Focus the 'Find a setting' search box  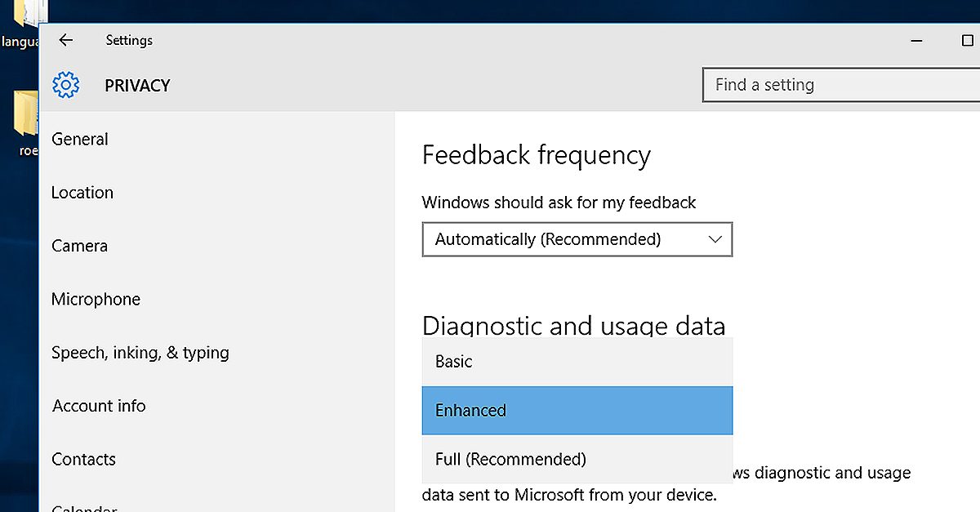[x=841, y=85]
